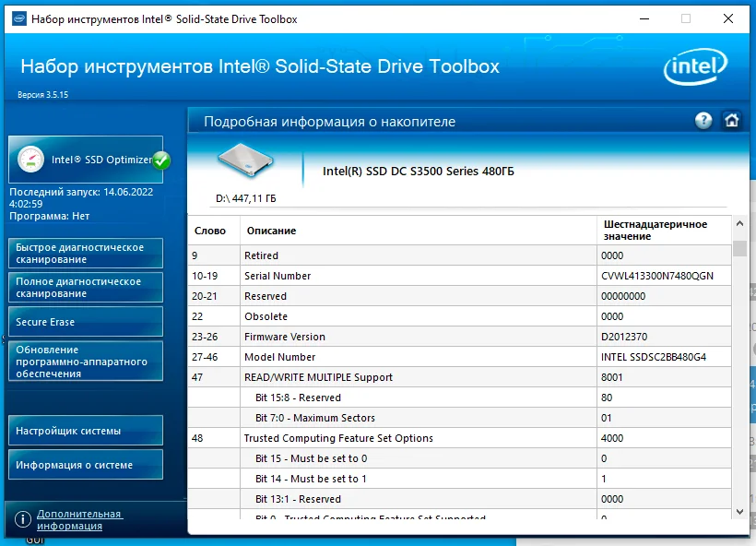The width and height of the screenshot is (756, 546).
Task: Click the home icon in the header
Action: coord(733,121)
